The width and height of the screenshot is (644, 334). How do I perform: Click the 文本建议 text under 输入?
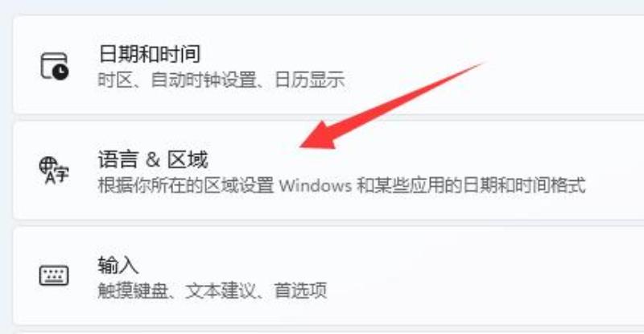click(x=221, y=291)
